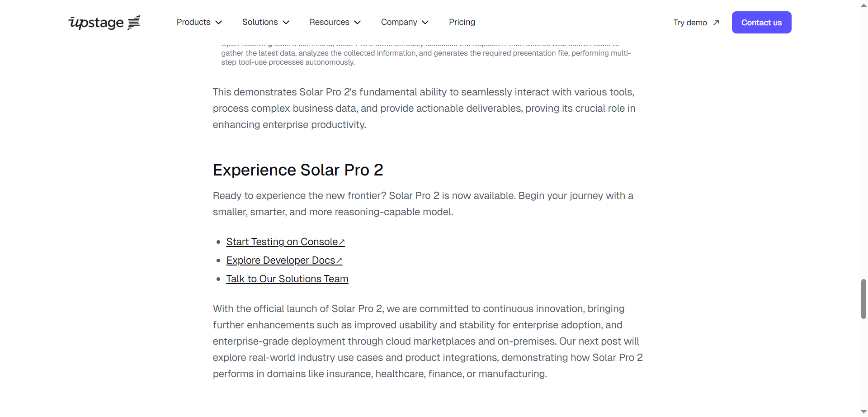Open the Products menu label

193,22
